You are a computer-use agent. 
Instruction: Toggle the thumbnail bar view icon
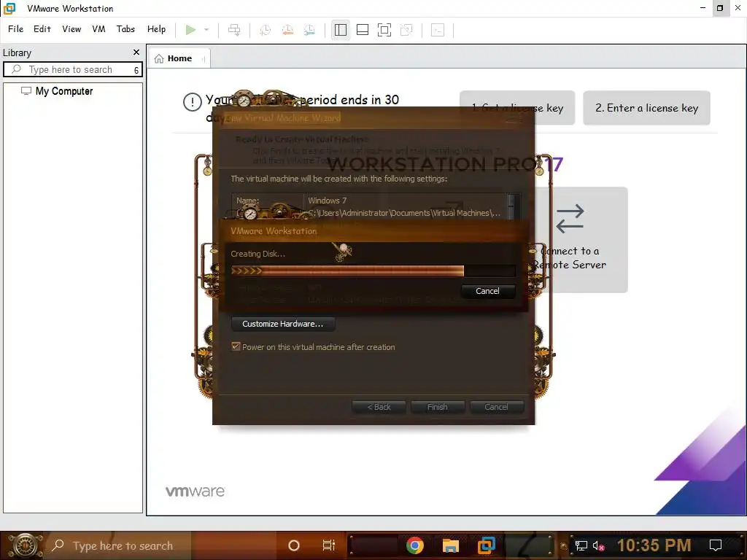(x=363, y=30)
